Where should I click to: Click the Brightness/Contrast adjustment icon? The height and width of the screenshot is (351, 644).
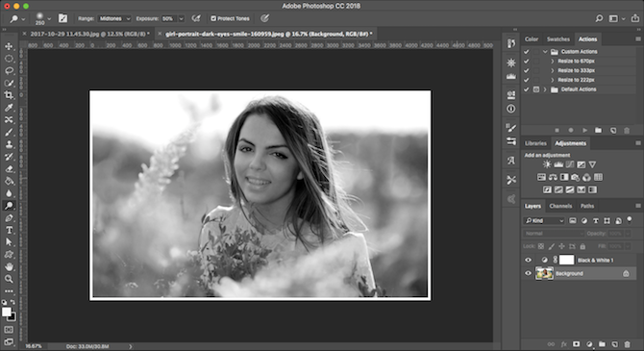[x=547, y=164]
